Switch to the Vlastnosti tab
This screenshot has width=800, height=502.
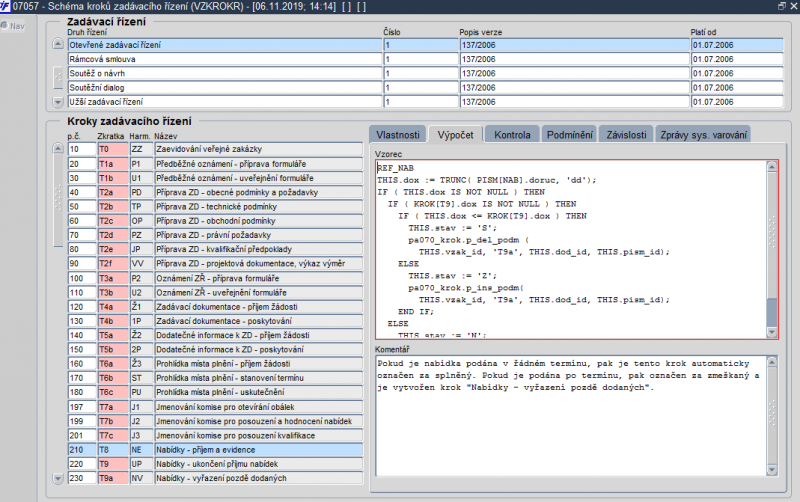tap(397, 134)
